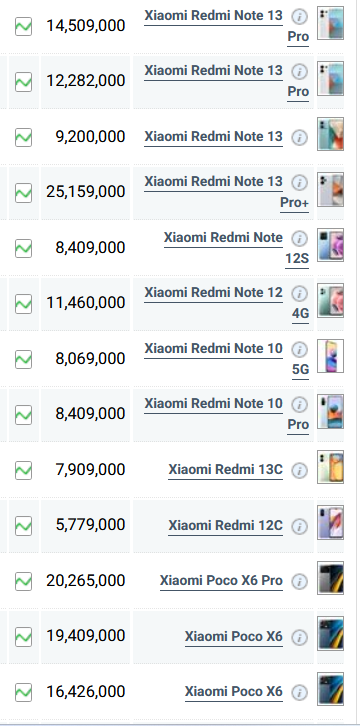Click the Redmi Note 10 5G thumbnail
This screenshot has width=360, height=726.
(x=330, y=356)
